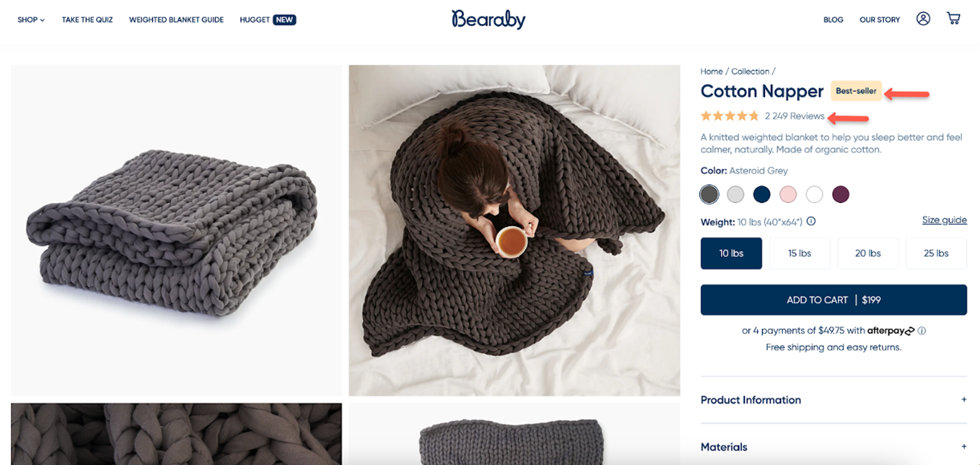Viewport: 980px width, 465px height.
Task: Click the five-star rating stars
Action: [x=729, y=116]
